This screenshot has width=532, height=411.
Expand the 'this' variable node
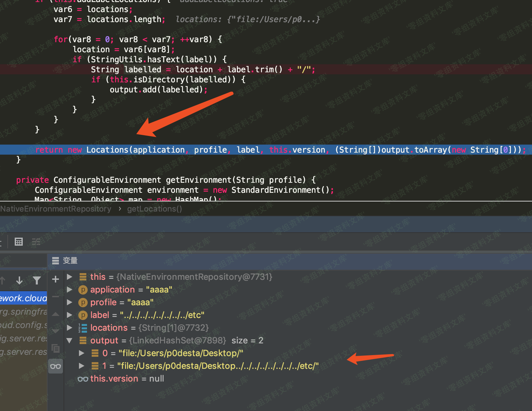pos(70,277)
